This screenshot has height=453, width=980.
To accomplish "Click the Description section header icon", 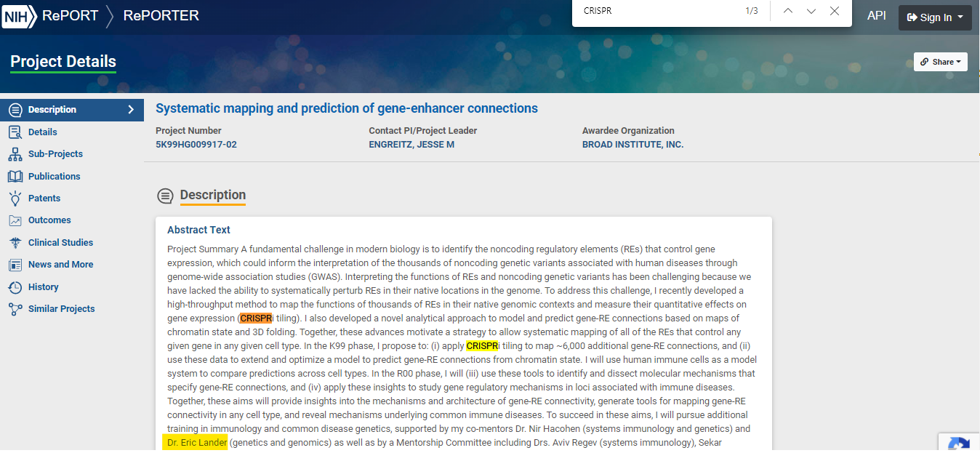I will (166, 196).
